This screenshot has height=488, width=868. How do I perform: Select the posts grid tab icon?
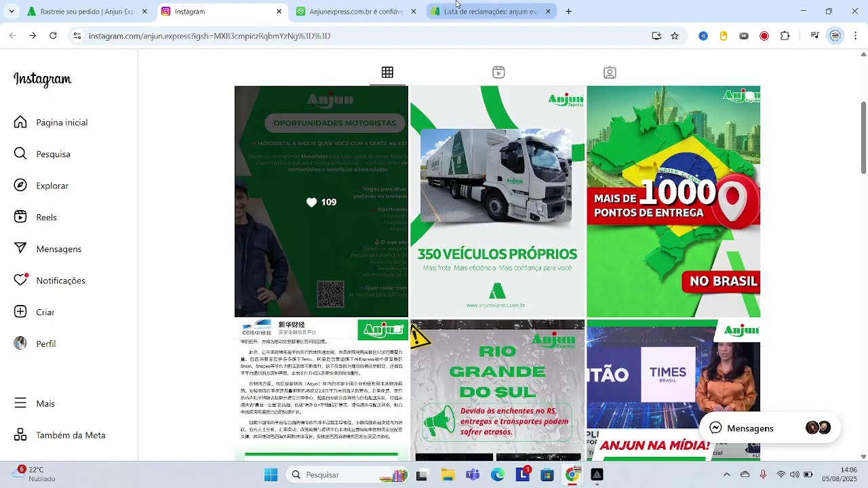(387, 73)
